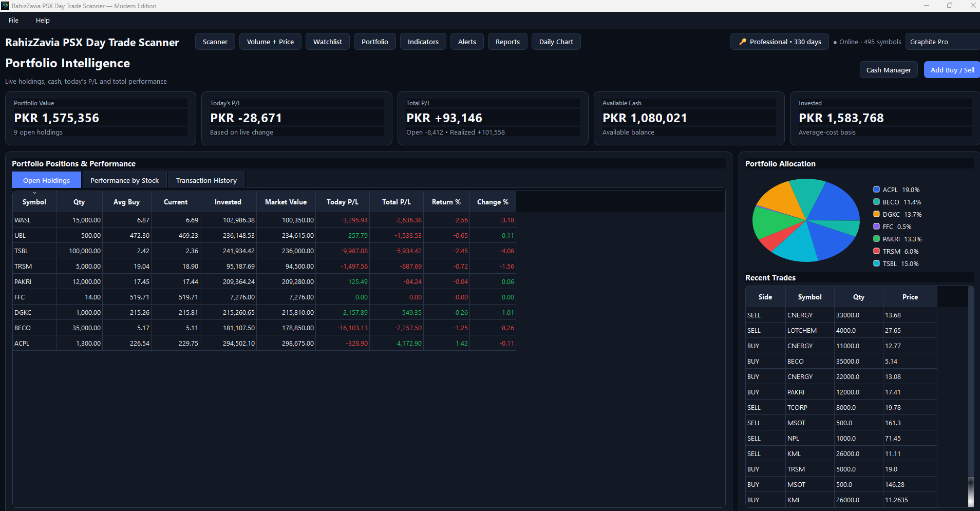Click the PAKRI green legend swatch
The width and height of the screenshot is (980, 511).
pos(877,239)
